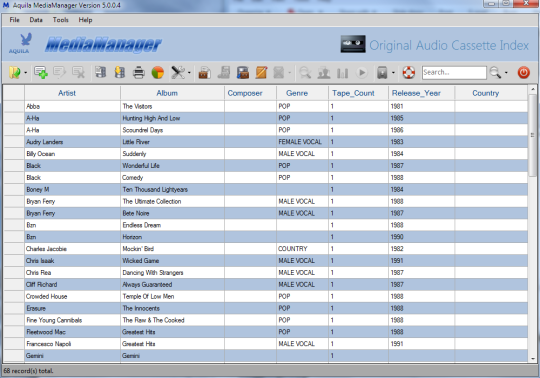
Task: Click the database icon with yellow arrow
Action: coord(120,72)
